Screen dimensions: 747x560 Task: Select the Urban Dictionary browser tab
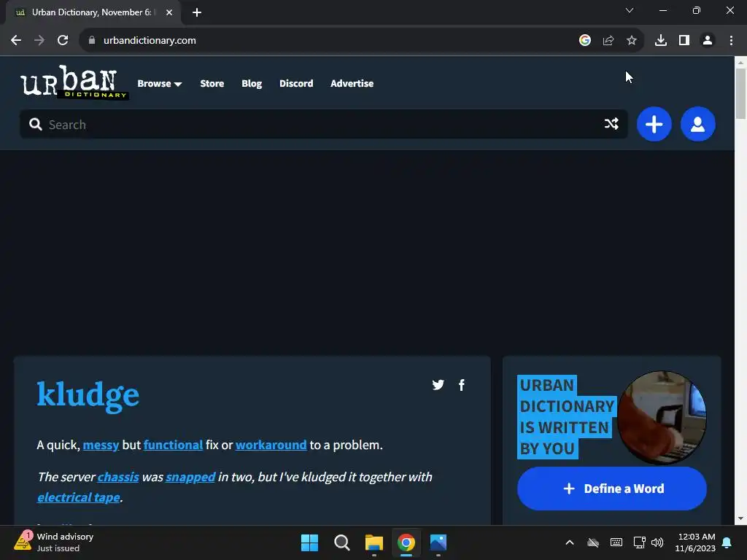[x=93, y=12]
